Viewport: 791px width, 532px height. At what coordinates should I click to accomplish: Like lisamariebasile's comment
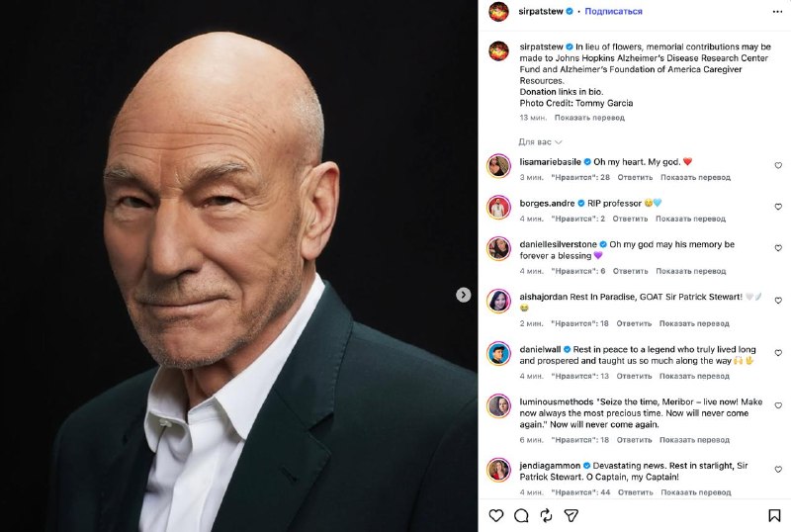[x=778, y=165]
